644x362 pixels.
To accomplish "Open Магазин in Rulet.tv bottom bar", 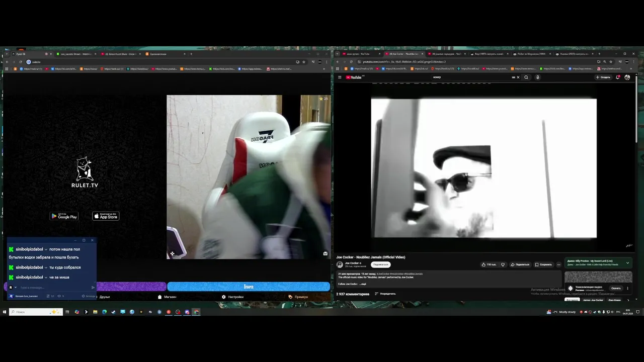I will 167,297.
